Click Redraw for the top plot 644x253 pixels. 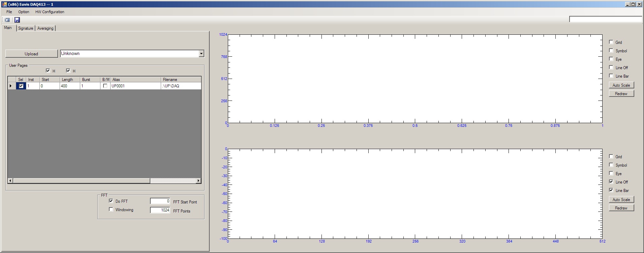coord(621,93)
